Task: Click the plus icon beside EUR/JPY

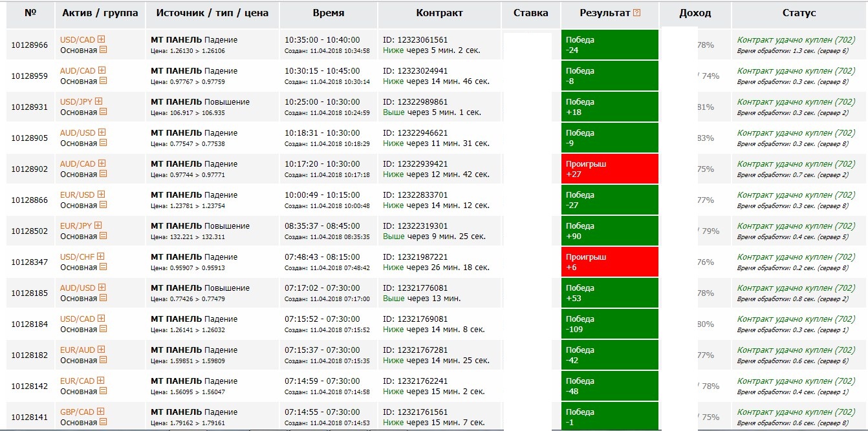Action: (x=98, y=226)
